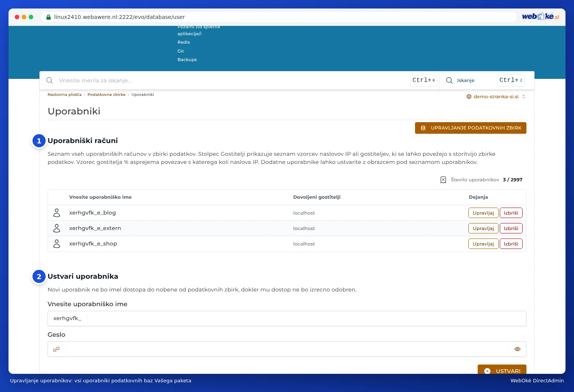Screen dimensions: 574x392
Task: Click Izbriši for xerhgvfk_e_shop
Action: (x=511, y=244)
